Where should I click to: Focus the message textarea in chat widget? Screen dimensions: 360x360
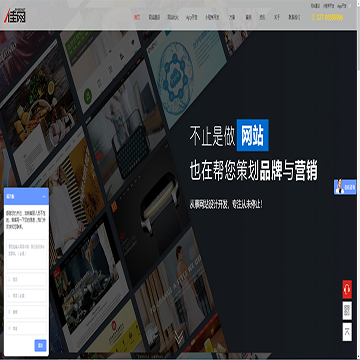(26, 254)
